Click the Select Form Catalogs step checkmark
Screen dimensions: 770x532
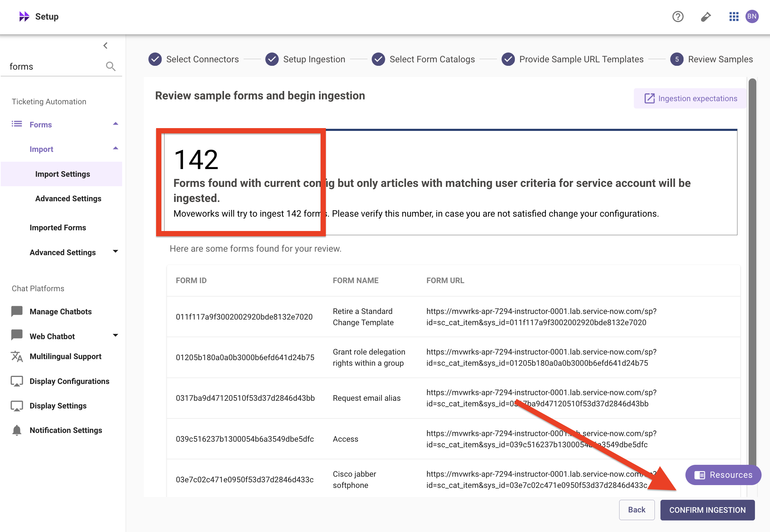point(378,59)
